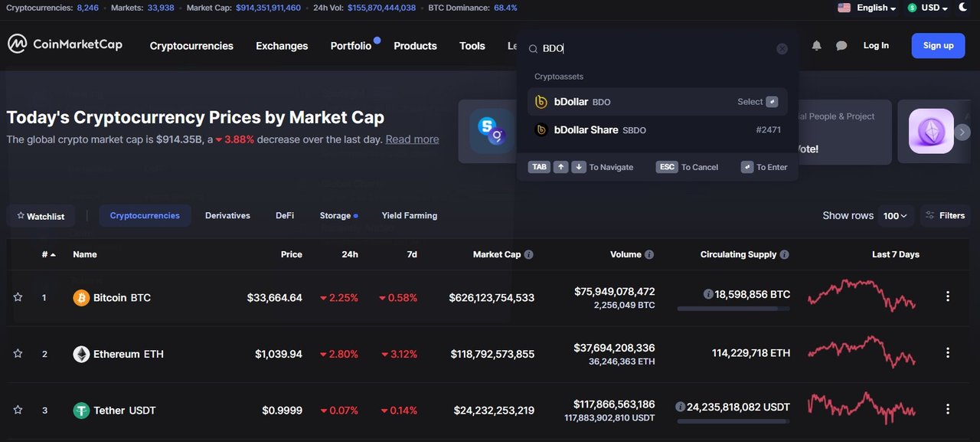Sort by Price column header

click(x=291, y=254)
